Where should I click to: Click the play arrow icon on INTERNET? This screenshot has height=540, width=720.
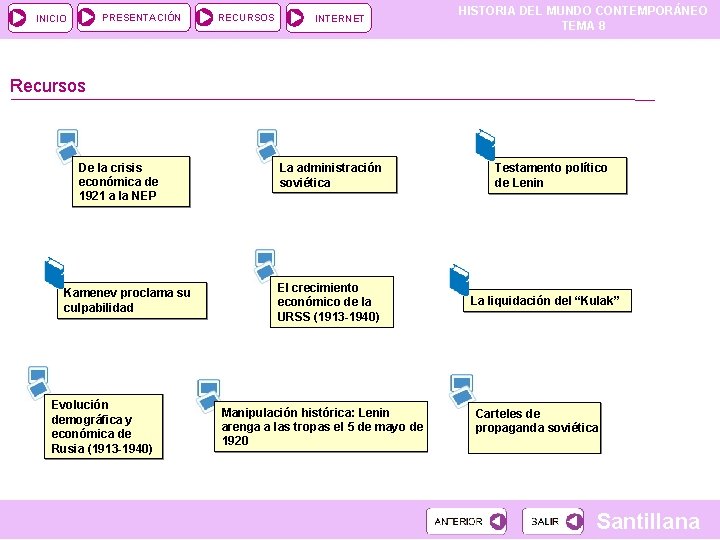[295, 18]
